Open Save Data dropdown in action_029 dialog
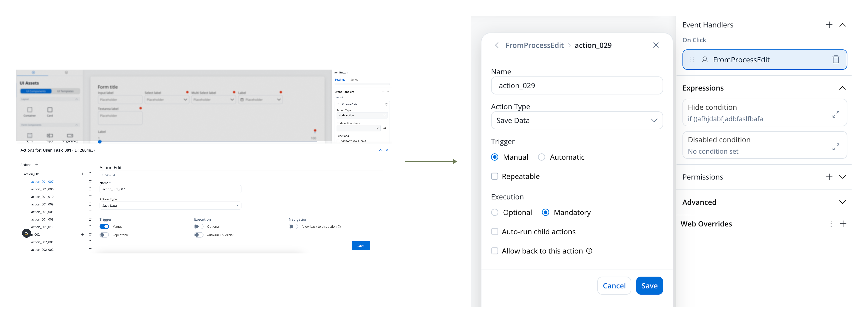This screenshot has width=868, height=323. pos(577,120)
